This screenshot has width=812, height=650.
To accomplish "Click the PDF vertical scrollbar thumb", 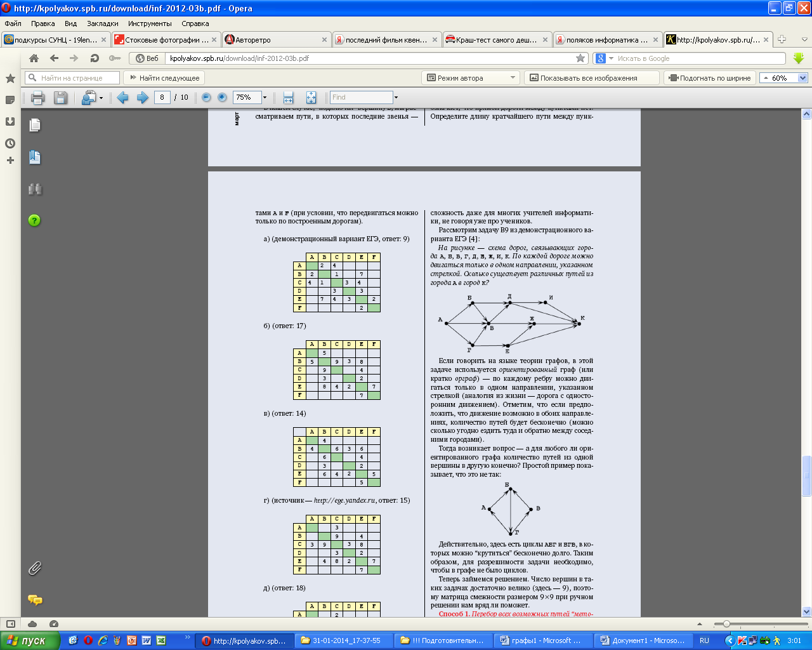I will 807,476.
